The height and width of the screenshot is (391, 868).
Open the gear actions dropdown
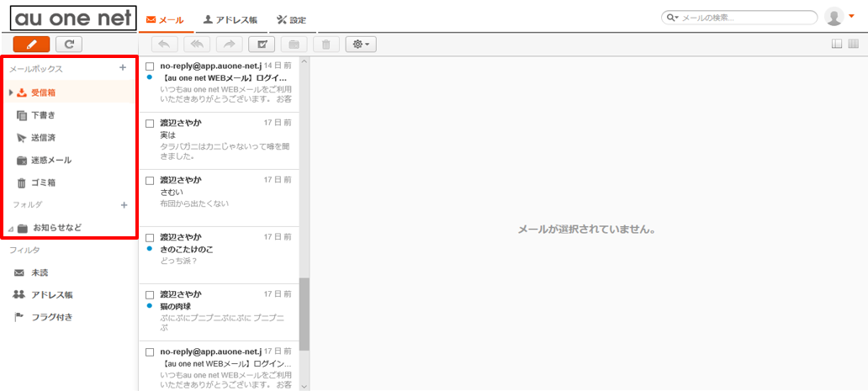(361, 45)
